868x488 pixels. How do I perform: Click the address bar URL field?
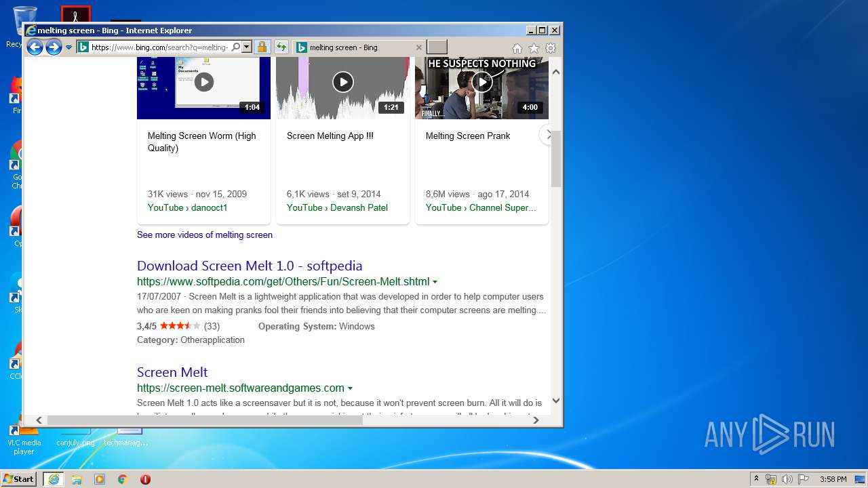(160, 47)
